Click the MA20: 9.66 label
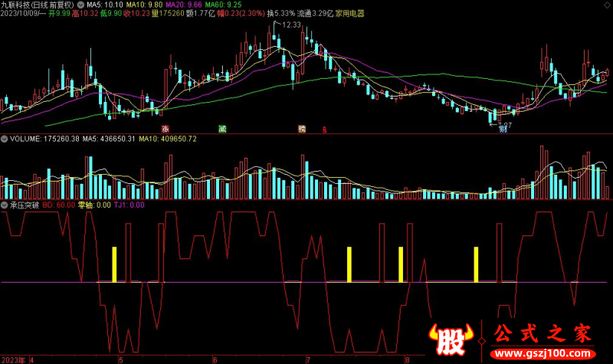The image size is (613, 364). point(184,5)
